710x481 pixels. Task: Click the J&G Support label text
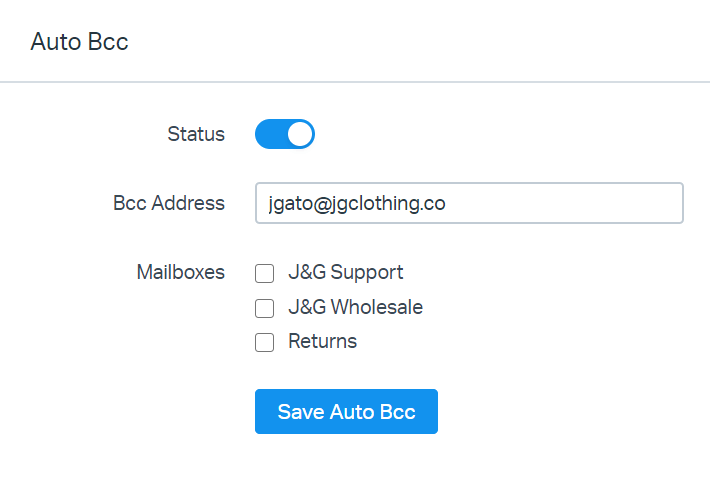345,272
